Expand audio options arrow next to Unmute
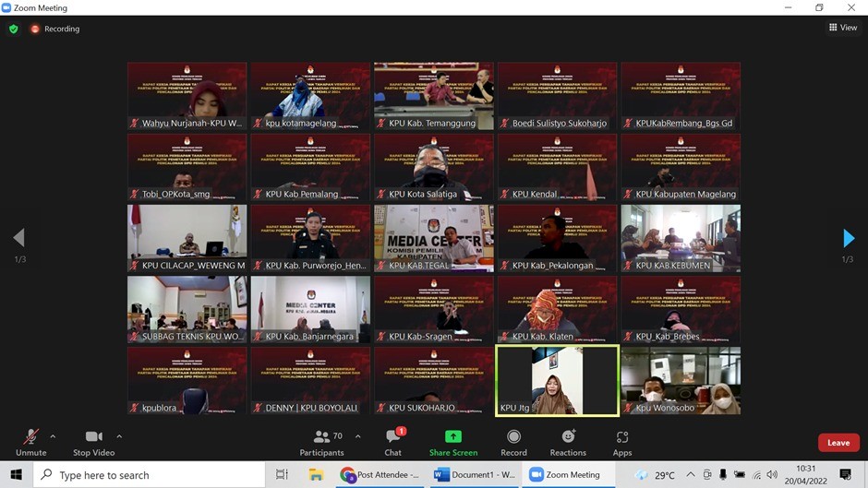The image size is (868, 488). pyautogui.click(x=53, y=436)
